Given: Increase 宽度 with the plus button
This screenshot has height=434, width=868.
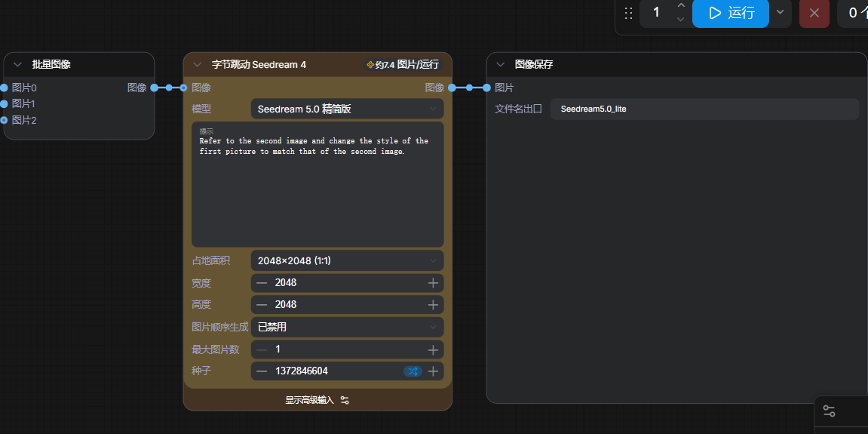Looking at the screenshot, I should 433,283.
